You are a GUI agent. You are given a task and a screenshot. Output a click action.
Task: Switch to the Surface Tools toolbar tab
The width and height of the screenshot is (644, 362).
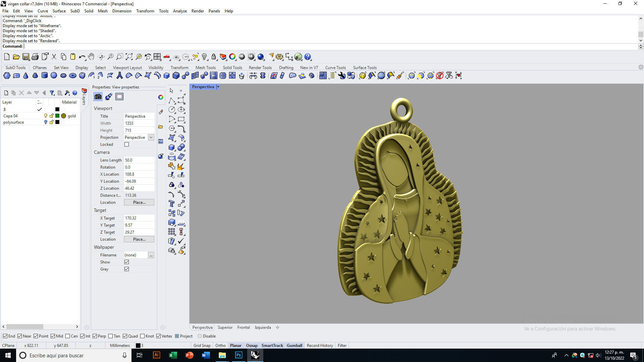pos(365,68)
